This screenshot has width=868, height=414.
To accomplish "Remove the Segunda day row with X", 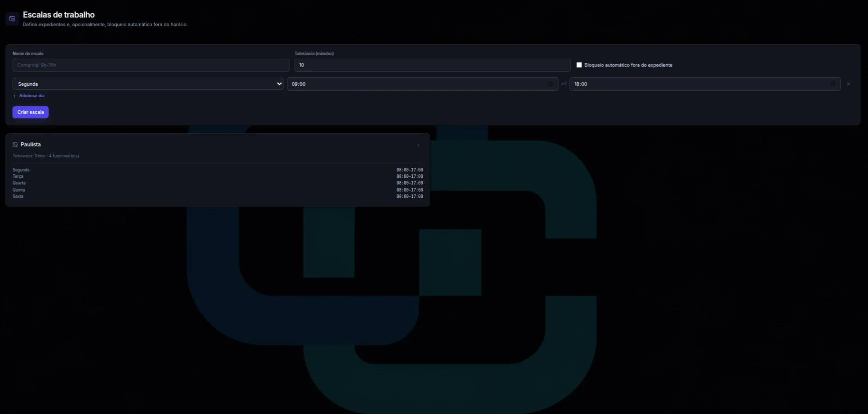I will tap(848, 84).
